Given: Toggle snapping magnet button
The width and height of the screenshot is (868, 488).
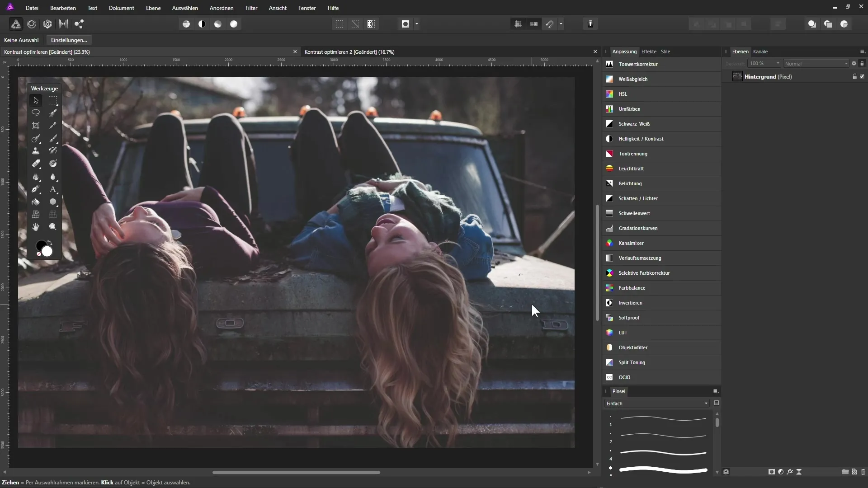Looking at the screenshot, I should 550,24.
